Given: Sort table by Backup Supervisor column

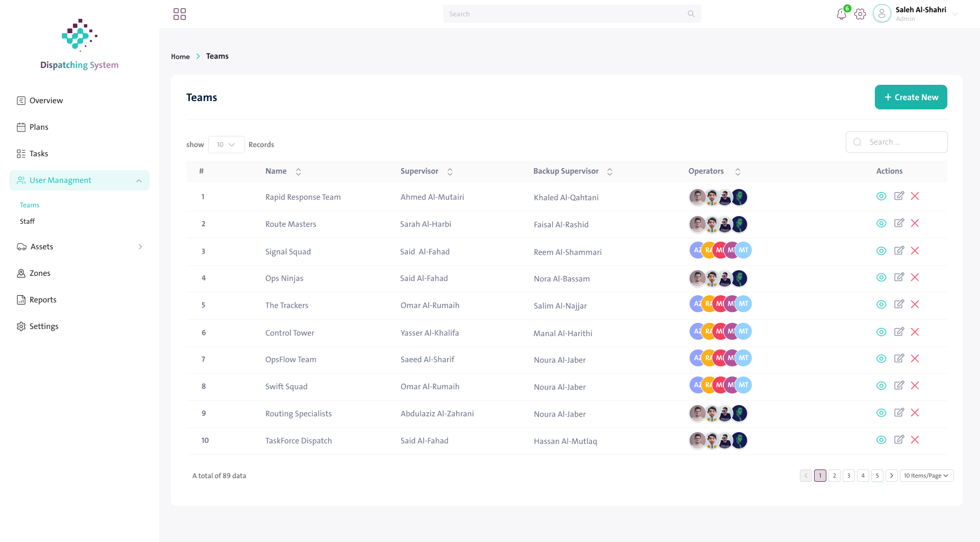Looking at the screenshot, I should 610,172.
